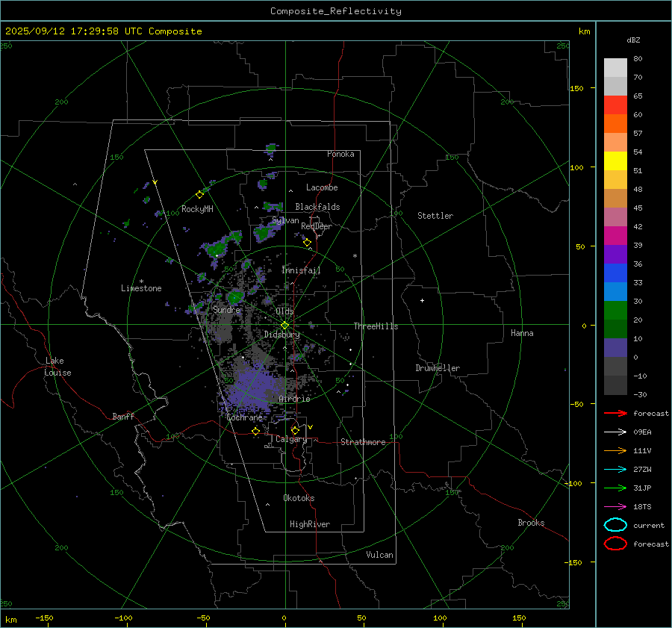
Task: Click the 'Didsbury' map label
Action: 281,335
